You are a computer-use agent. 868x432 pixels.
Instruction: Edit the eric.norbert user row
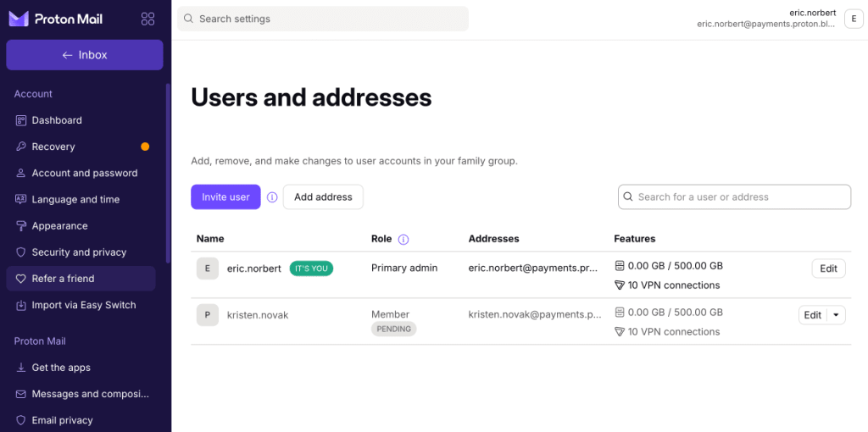(x=829, y=269)
